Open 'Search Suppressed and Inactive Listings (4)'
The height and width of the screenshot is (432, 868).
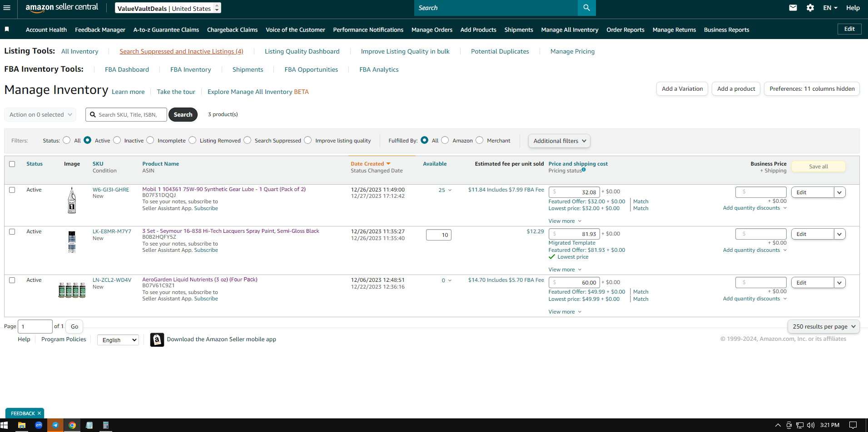(x=181, y=51)
